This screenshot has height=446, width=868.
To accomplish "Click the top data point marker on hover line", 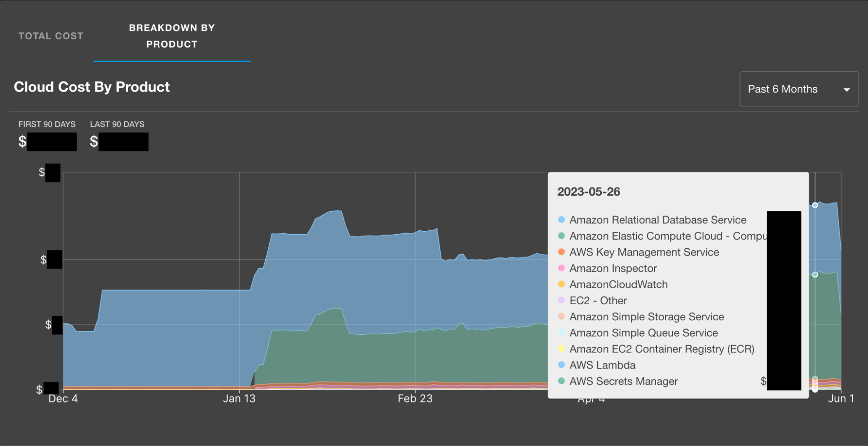I will point(815,205).
